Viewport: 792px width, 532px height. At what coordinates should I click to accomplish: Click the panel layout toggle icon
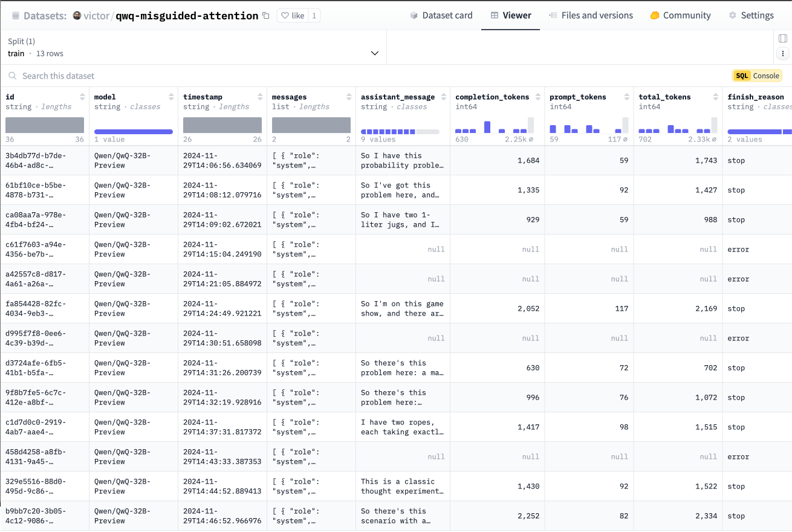pyautogui.click(x=783, y=39)
